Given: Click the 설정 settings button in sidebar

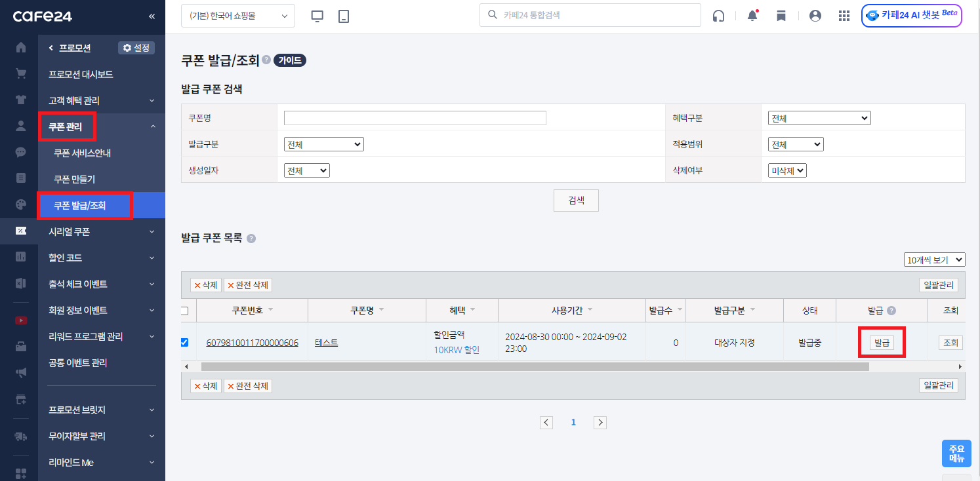Looking at the screenshot, I should (x=136, y=48).
